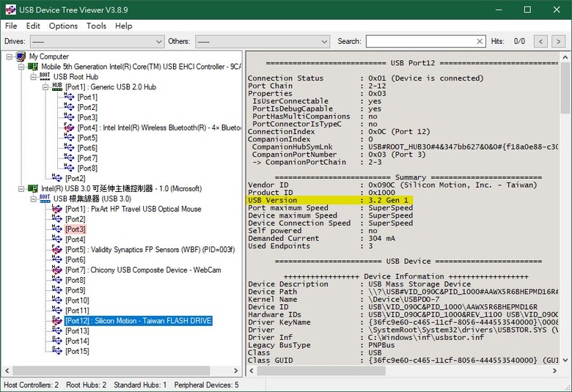Click the USB 3.0 Port13 icon
Image resolution: width=572 pixels, height=392 pixels.
click(x=57, y=330)
